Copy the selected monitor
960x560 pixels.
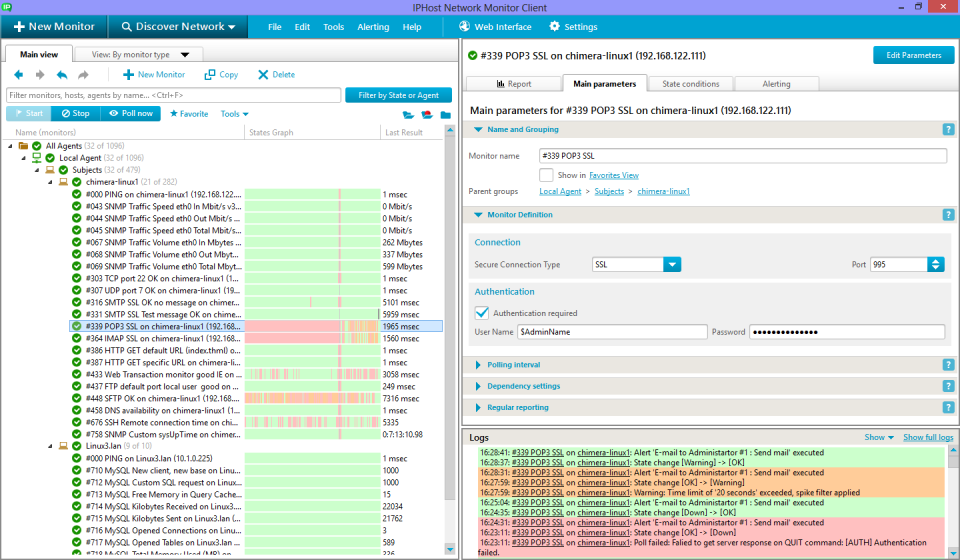[x=221, y=75]
